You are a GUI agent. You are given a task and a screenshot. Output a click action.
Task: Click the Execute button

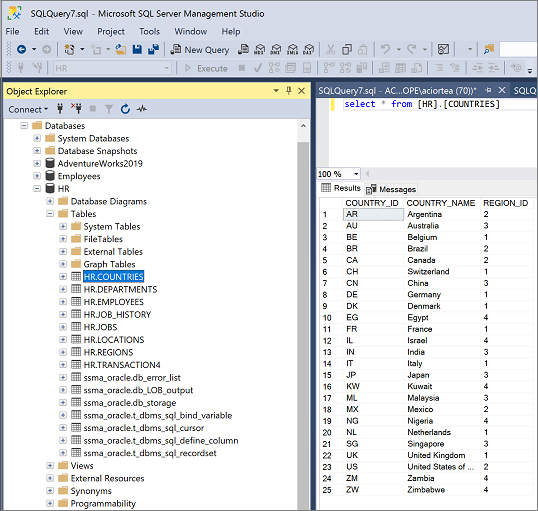pos(206,68)
